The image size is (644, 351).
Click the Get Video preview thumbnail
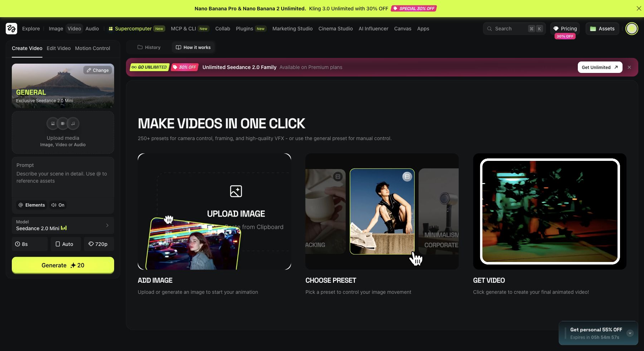pyautogui.click(x=550, y=211)
